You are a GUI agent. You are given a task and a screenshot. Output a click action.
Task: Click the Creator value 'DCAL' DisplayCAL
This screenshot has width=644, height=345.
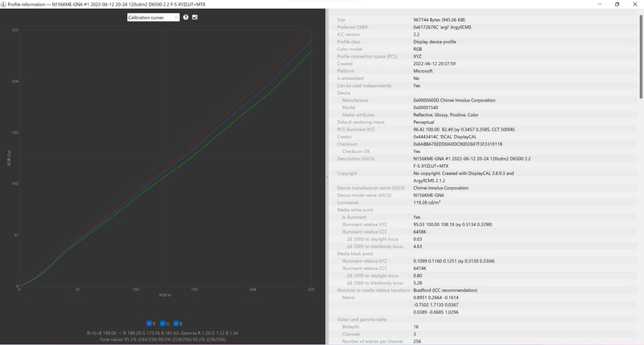pyautogui.click(x=445, y=137)
